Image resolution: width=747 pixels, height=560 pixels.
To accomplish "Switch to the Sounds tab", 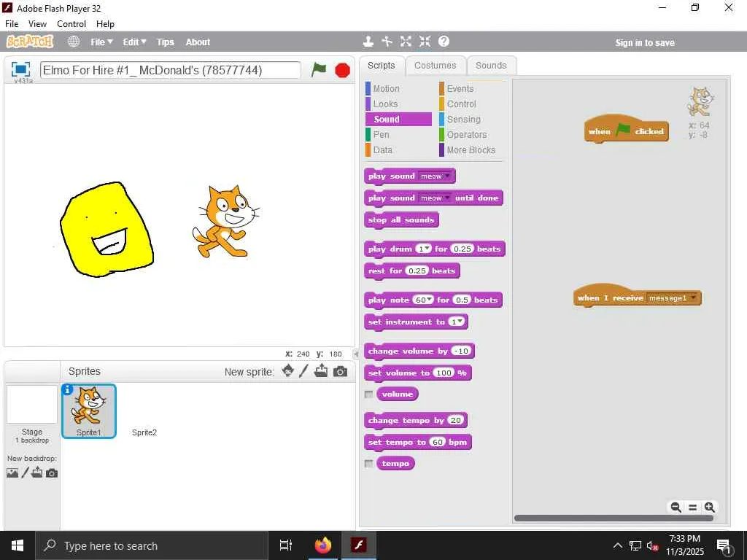I will tap(491, 66).
